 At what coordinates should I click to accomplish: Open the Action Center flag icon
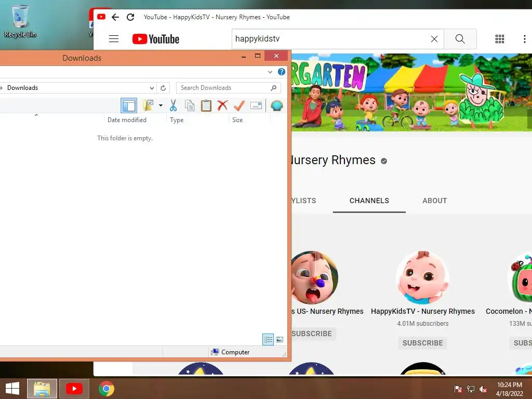(x=458, y=389)
